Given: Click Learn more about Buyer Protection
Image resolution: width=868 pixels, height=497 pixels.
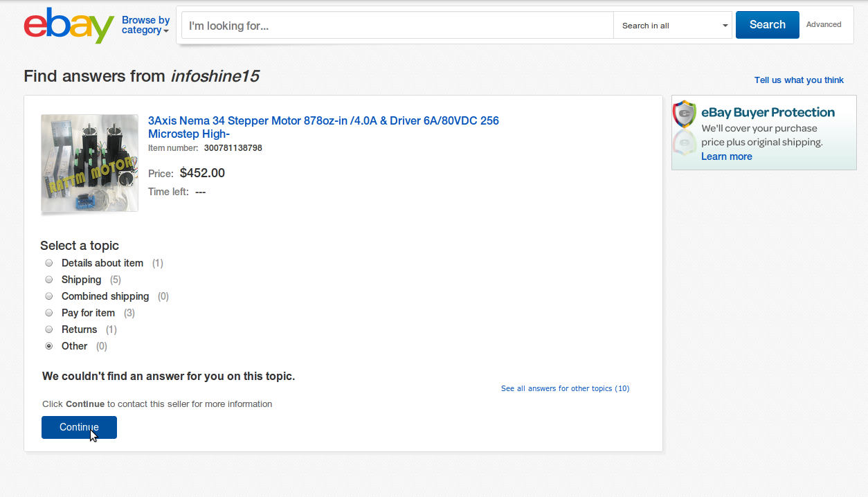Looking at the screenshot, I should 726,156.
